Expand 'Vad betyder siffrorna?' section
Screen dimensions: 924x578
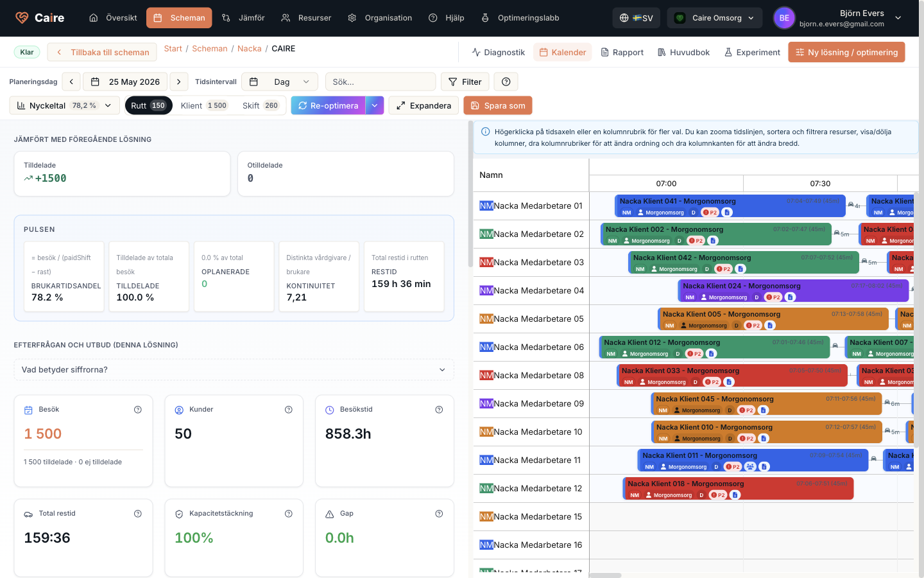[x=234, y=370]
